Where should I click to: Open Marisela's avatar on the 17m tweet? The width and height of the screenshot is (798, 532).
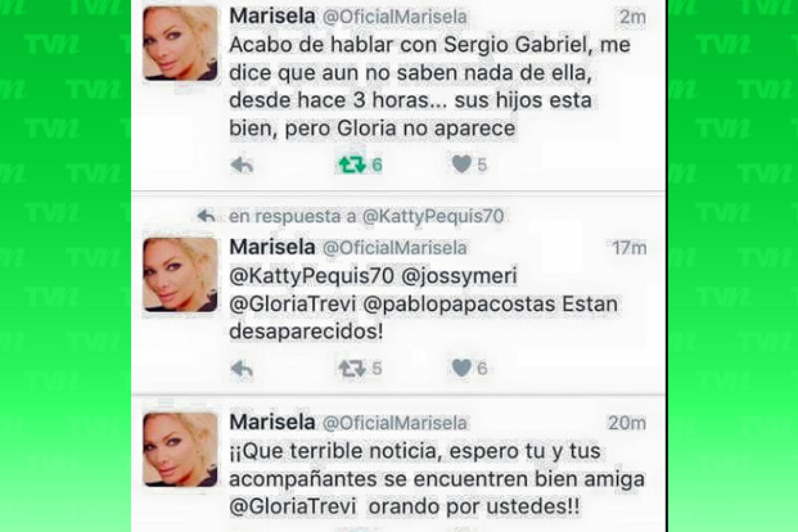point(180,275)
